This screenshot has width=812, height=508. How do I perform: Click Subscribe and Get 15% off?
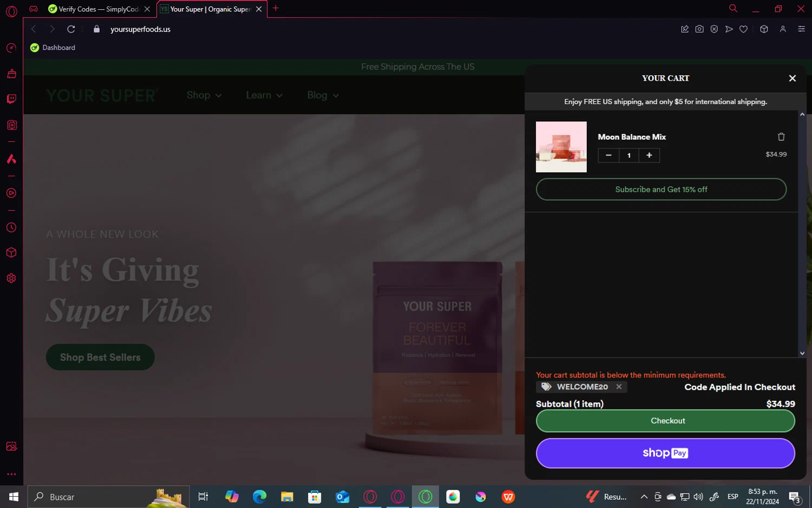pyautogui.click(x=661, y=190)
